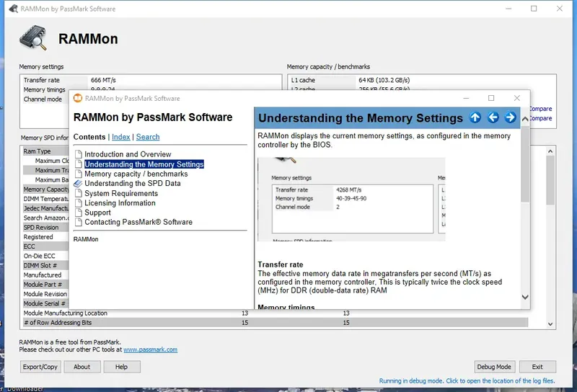Open Understanding the SPD Data topic
Image resolution: width=577 pixels, height=392 pixels.
pos(133,184)
